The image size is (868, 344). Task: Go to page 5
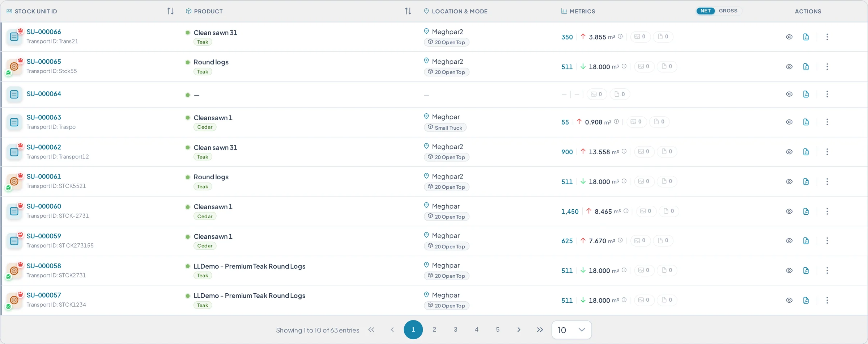click(498, 330)
